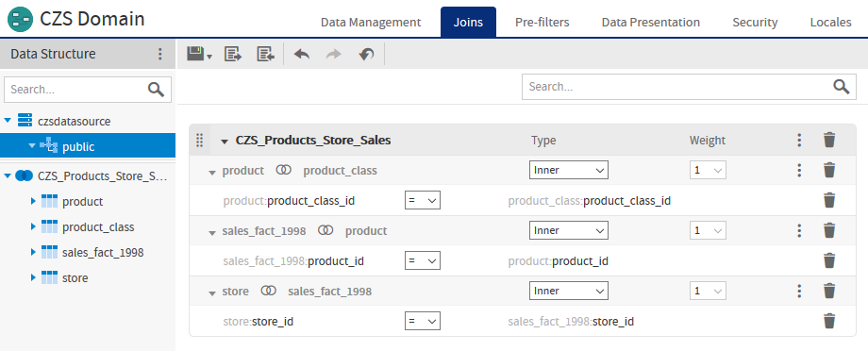Click the magnifier in the joins search box
The image size is (868, 351).
click(x=842, y=87)
